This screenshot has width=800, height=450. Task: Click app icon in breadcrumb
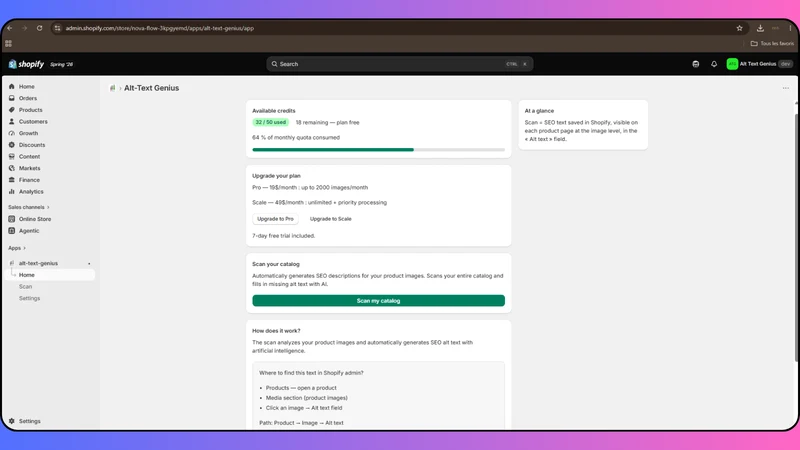[112, 88]
